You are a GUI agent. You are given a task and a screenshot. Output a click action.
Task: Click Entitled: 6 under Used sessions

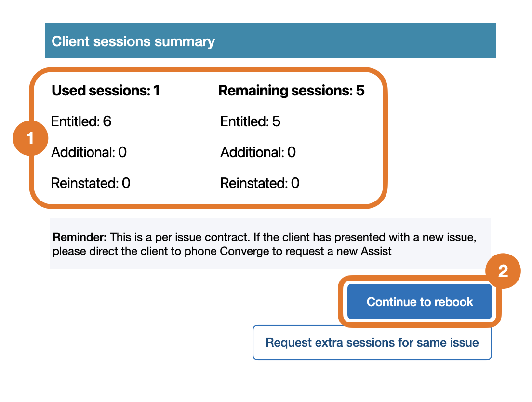[81, 121]
